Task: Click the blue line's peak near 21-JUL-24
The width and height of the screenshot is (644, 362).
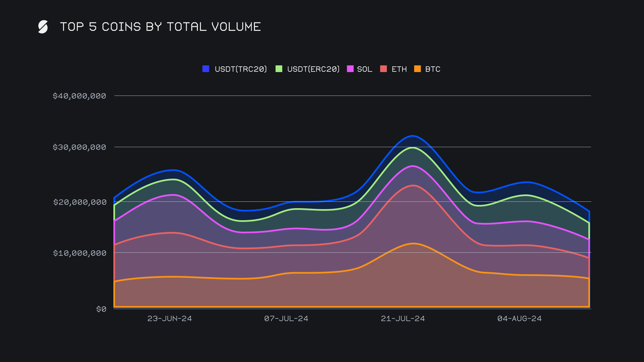Action: [x=412, y=136]
